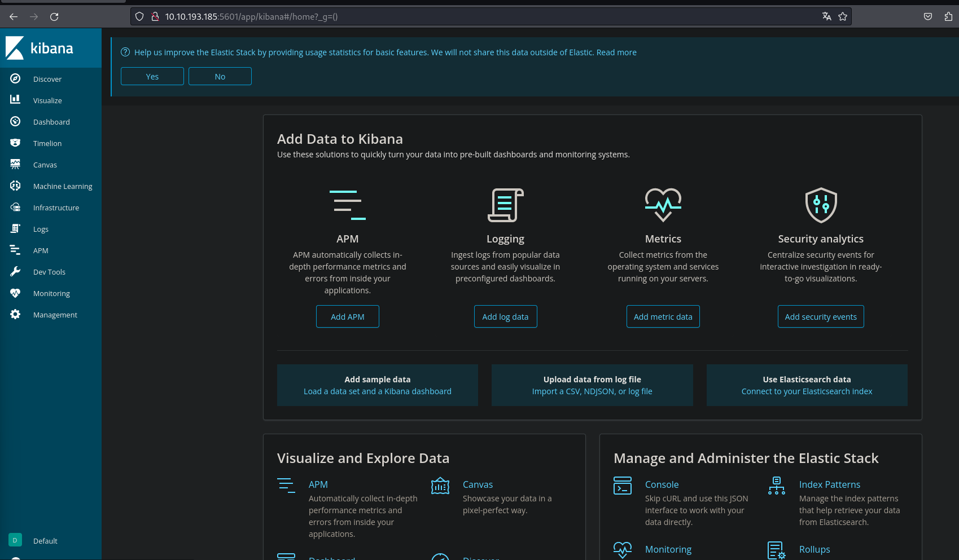Open Discover via the compass icon

pyautogui.click(x=15, y=79)
